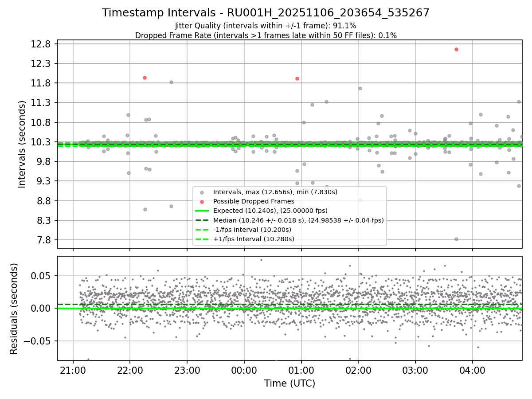Click the "Dropped Frame Rate" 0.1% subtitle line

pyautogui.click(x=266, y=35)
